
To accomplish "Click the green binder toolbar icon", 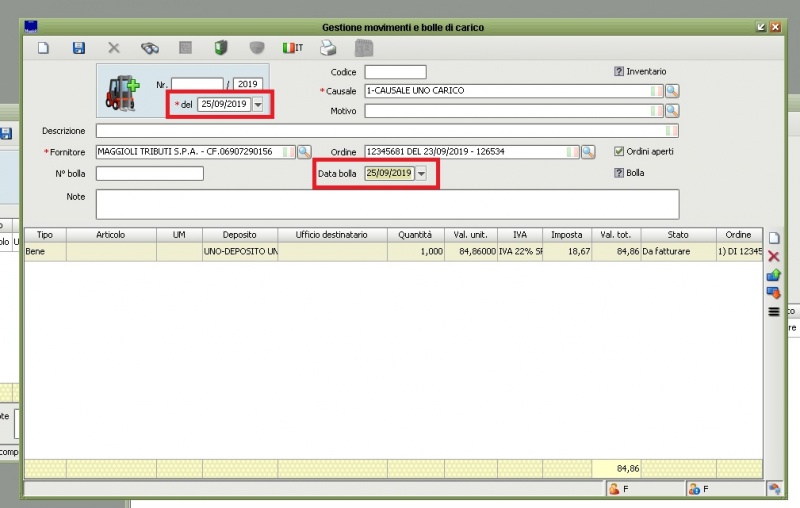I will [x=221, y=47].
